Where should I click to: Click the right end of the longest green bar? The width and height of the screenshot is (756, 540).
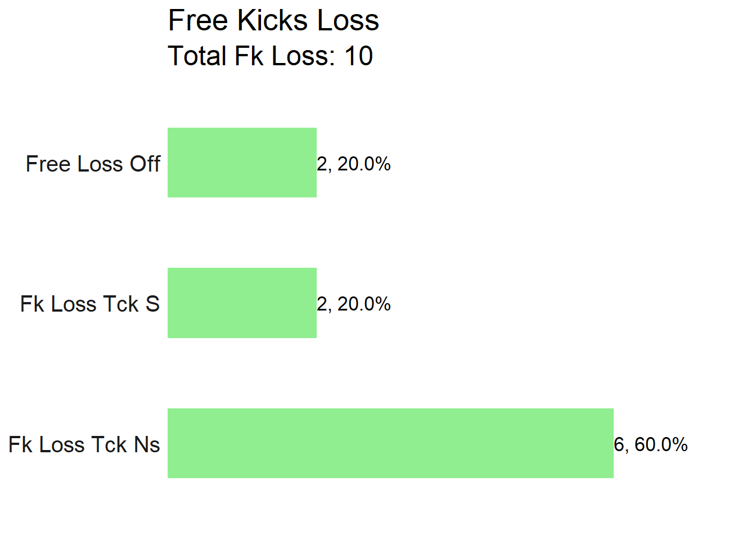611,443
